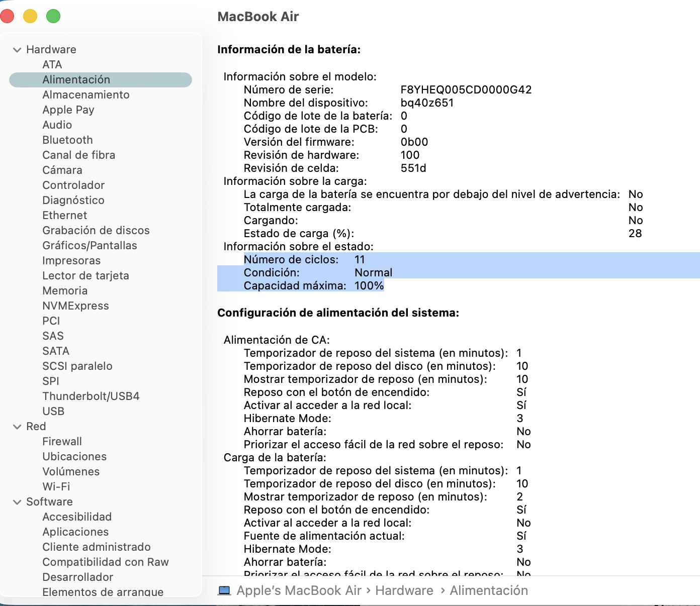Collapse the Hardware section chevron

click(17, 50)
